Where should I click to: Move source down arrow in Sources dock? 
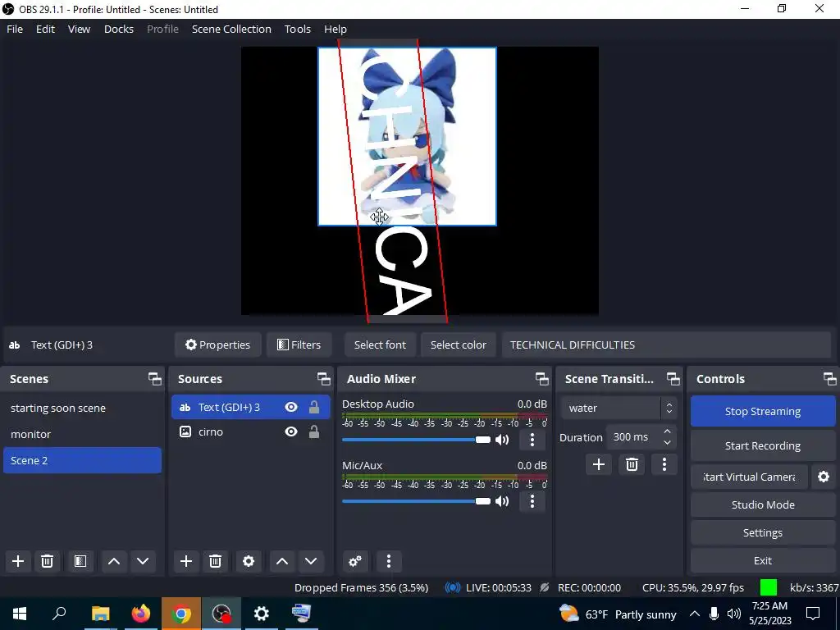click(x=311, y=561)
